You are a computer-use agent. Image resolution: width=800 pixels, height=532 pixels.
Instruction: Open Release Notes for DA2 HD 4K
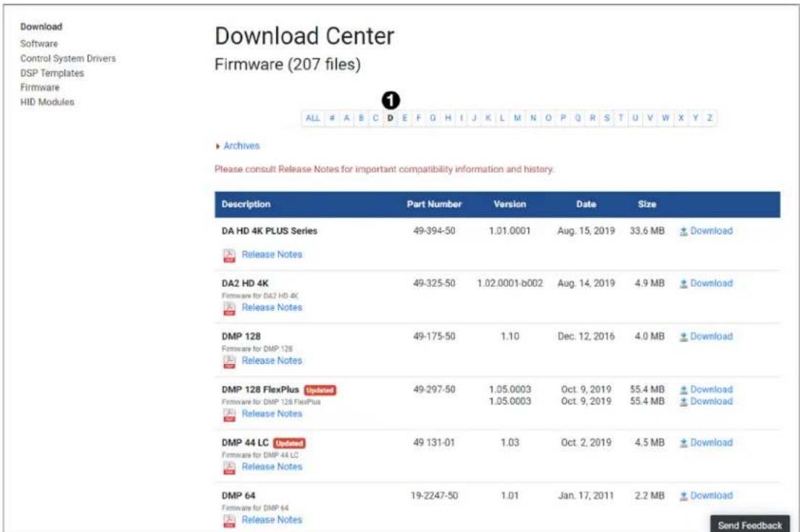point(272,307)
